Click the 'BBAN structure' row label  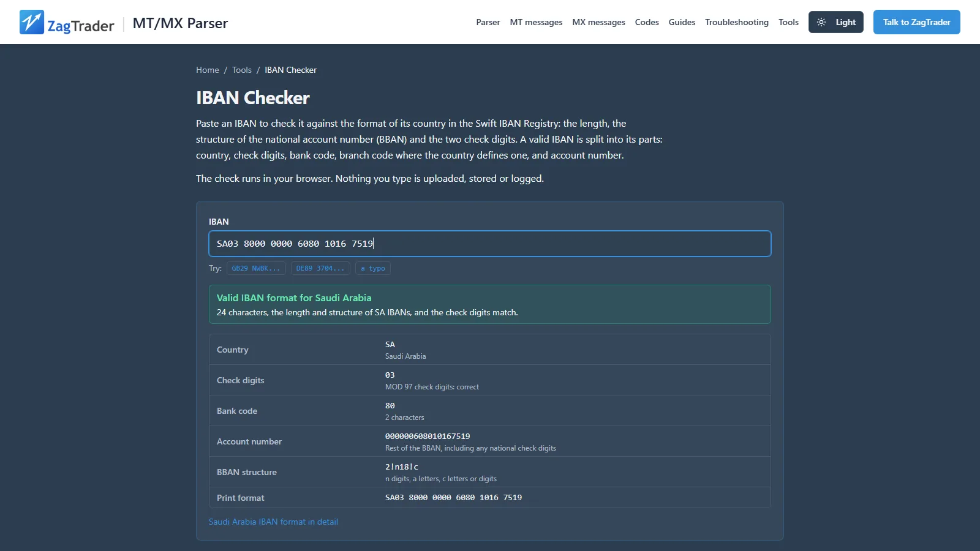pyautogui.click(x=247, y=472)
